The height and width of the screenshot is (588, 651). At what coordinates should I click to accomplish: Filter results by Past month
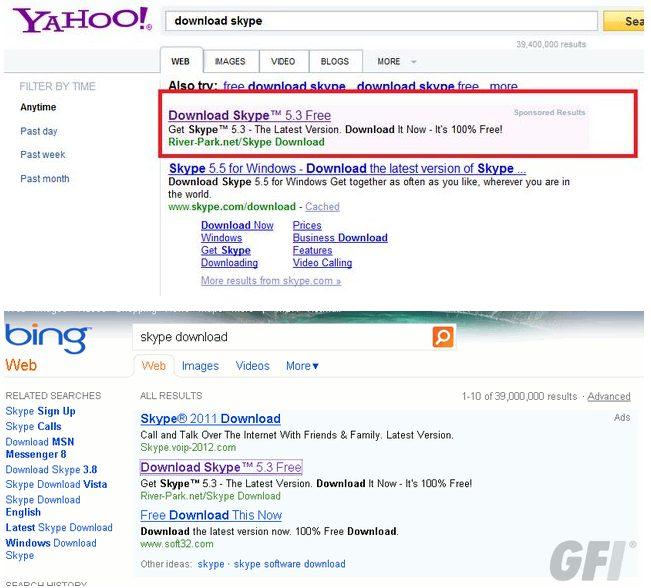click(45, 179)
